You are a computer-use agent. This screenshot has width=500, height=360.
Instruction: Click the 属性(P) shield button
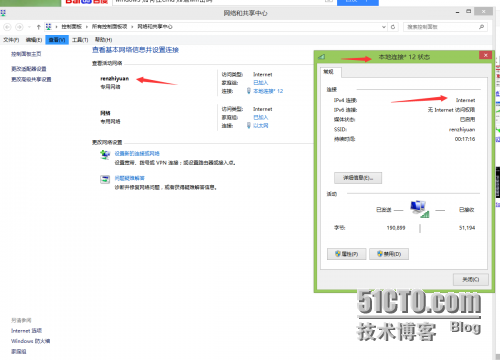347,254
